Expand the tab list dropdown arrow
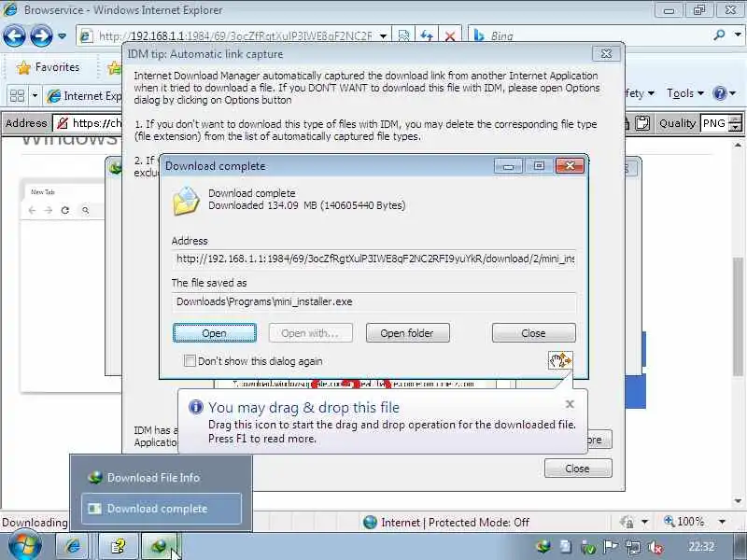Image resolution: width=747 pixels, height=560 pixels. pyautogui.click(x=35, y=96)
